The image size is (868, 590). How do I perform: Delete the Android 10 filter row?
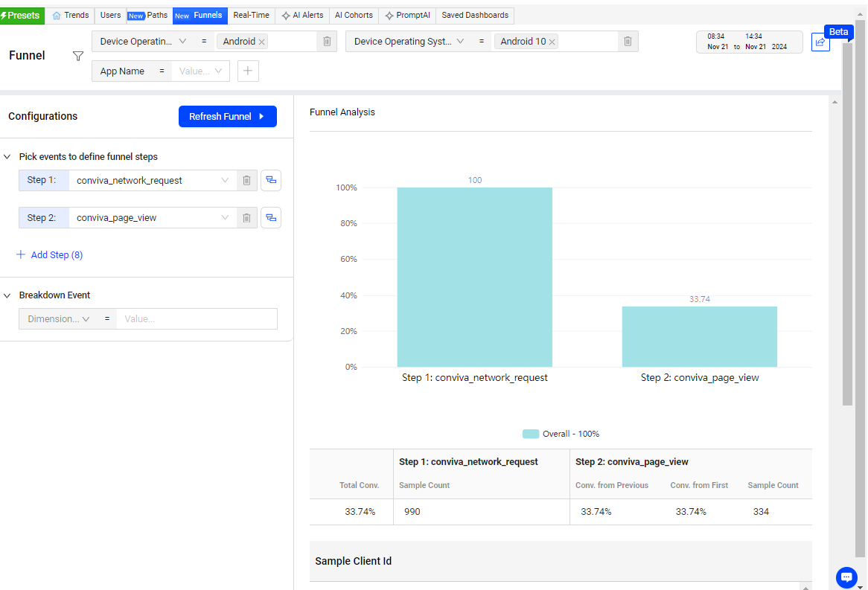628,42
